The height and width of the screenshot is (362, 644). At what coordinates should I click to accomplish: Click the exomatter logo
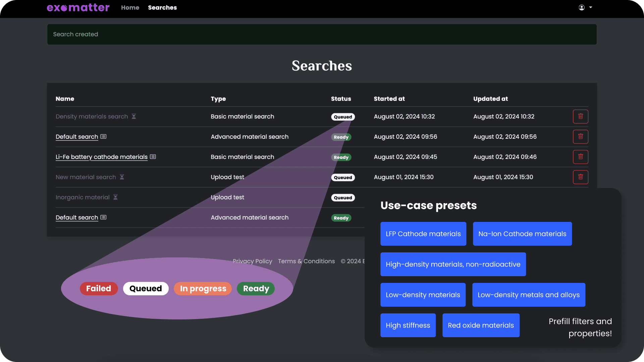pyautogui.click(x=78, y=7)
